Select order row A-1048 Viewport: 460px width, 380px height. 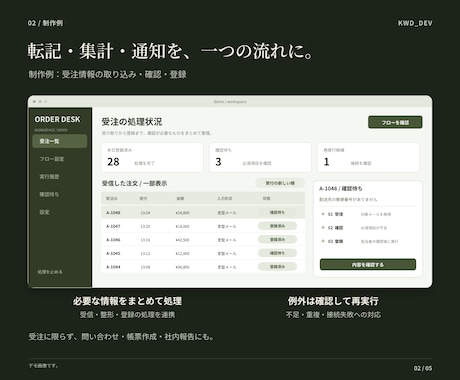(x=203, y=212)
